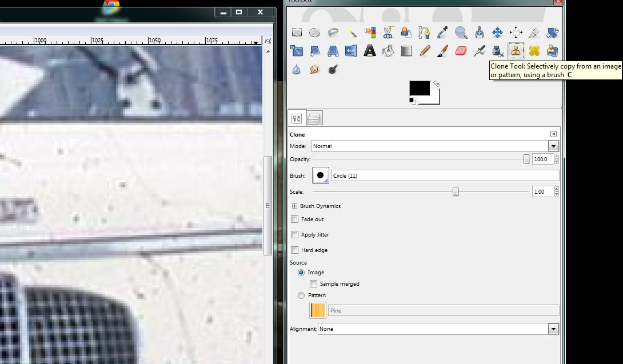Image resolution: width=623 pixels, height=364 pixels.
Task: Switch to the Tool Options tab
Action: [297, 118]
